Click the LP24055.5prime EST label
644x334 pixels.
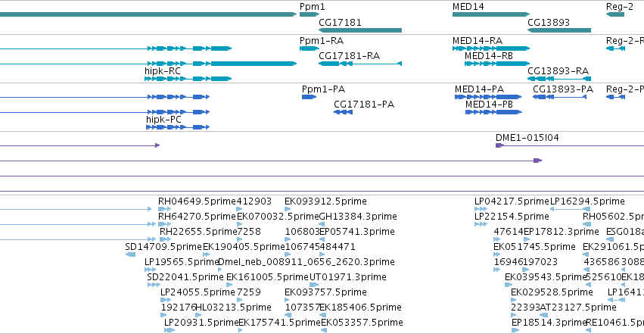(198, 292)
